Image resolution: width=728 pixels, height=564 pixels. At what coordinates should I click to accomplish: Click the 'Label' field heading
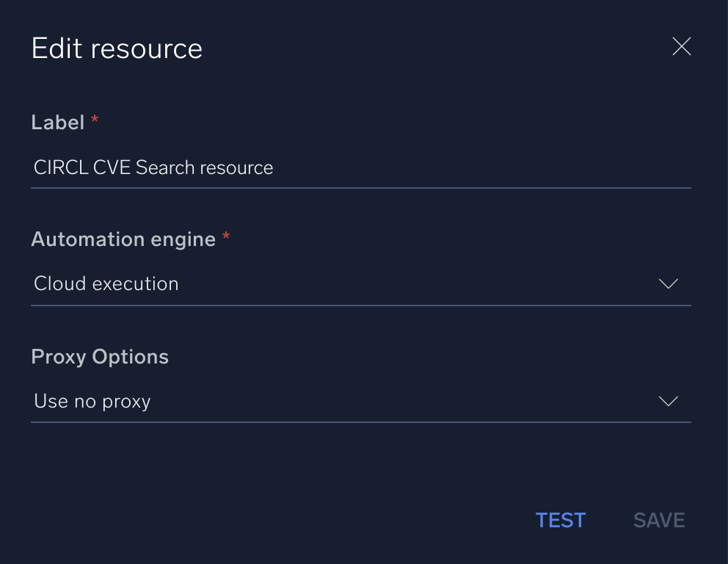pyautogui.click(x=59, y=122)
